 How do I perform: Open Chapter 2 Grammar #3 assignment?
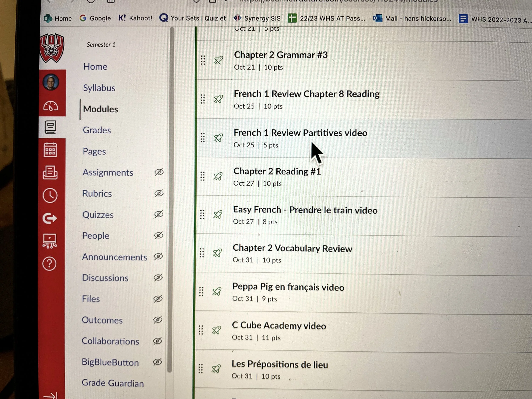281,55
